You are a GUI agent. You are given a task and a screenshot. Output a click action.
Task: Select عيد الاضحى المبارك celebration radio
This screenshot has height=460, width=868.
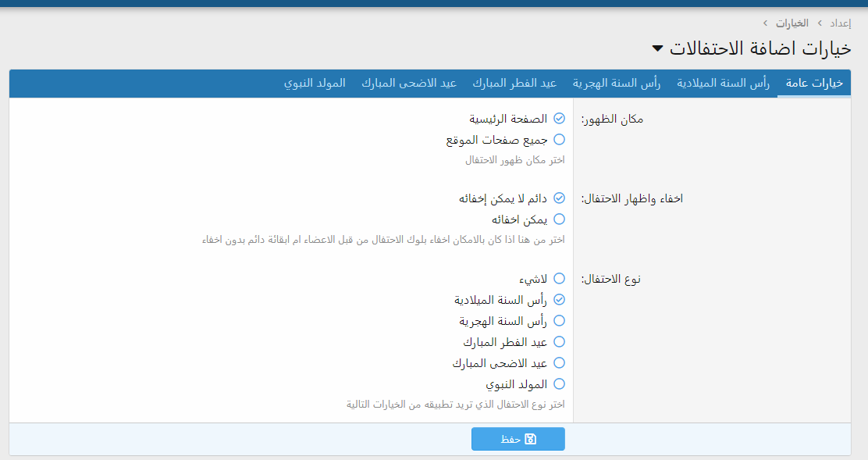[559, 363]
